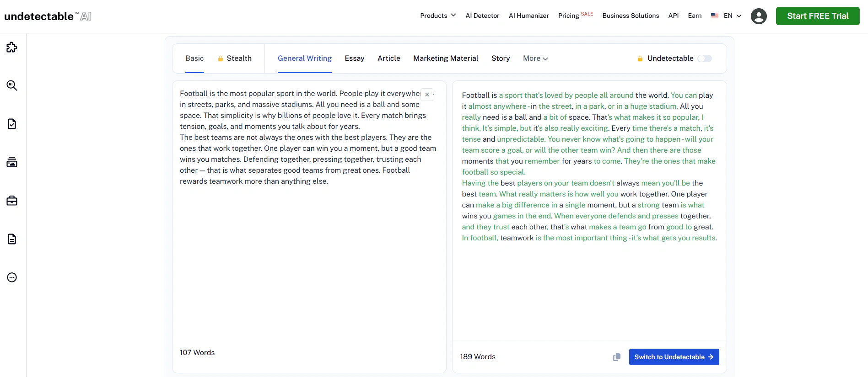Click the user account avatar icon

[759, 16]
